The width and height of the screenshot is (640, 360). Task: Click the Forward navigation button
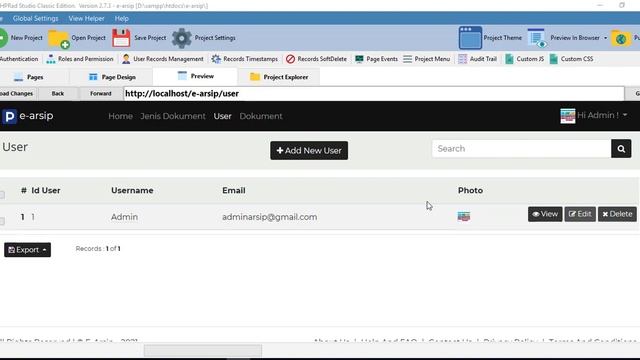[x=100, y=93]
